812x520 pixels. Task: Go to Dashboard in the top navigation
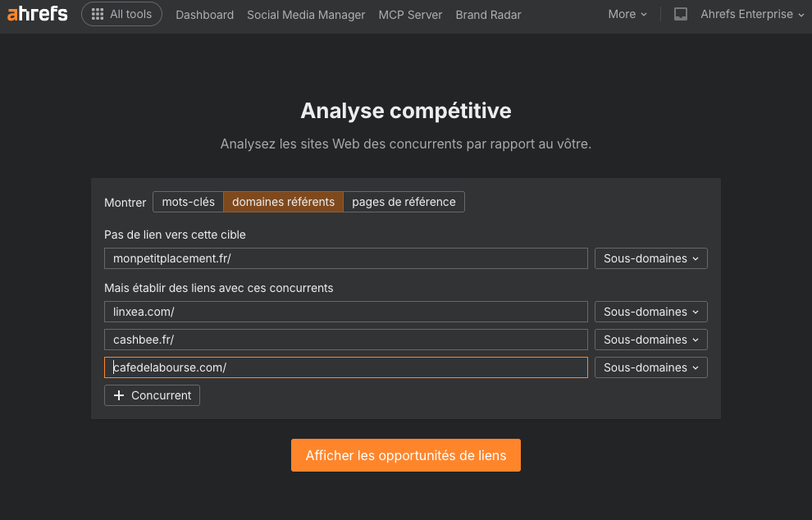204,15
